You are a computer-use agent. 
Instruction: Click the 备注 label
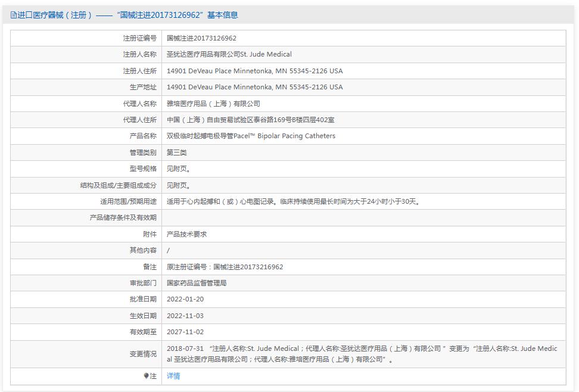pos(150,267)
